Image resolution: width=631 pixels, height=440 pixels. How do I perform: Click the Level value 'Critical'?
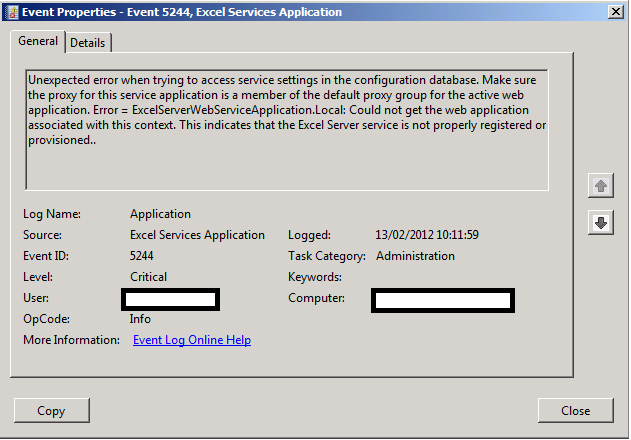pos(148,277)
